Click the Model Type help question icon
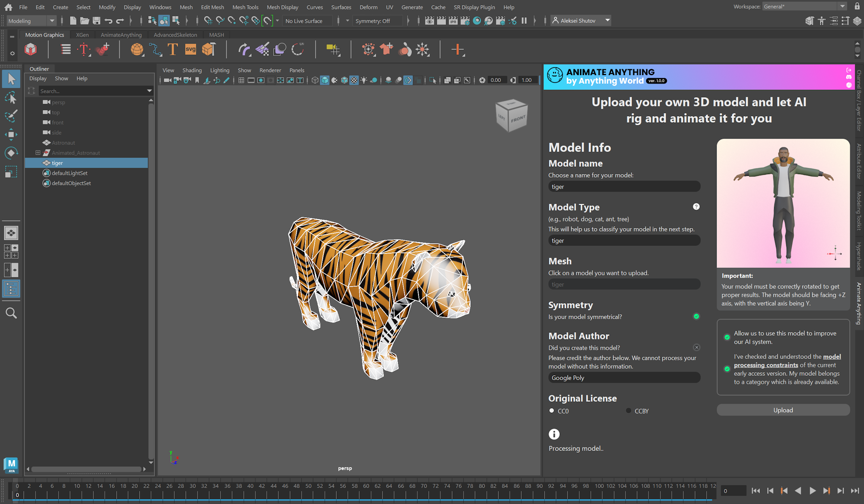 coord(696,206)
